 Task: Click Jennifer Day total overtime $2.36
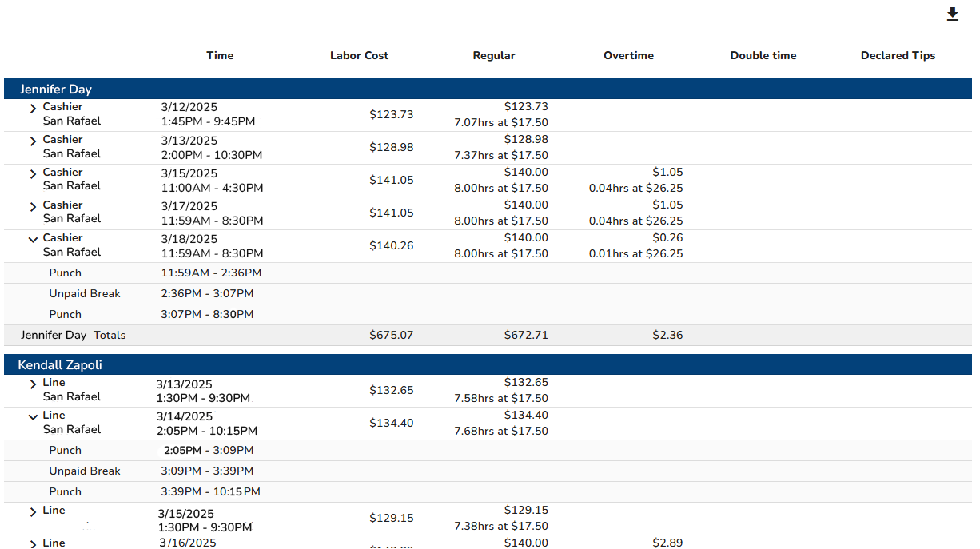[667, 335]
